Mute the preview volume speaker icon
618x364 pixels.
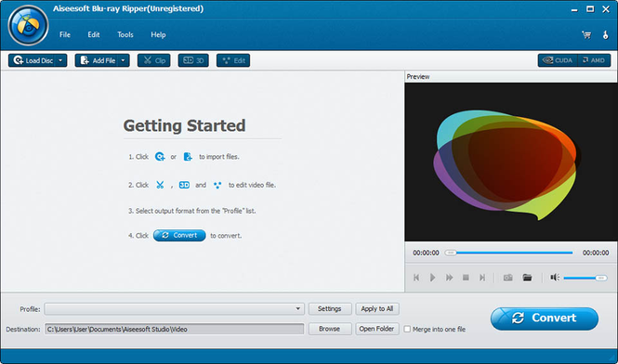click(x=555, y=278)
